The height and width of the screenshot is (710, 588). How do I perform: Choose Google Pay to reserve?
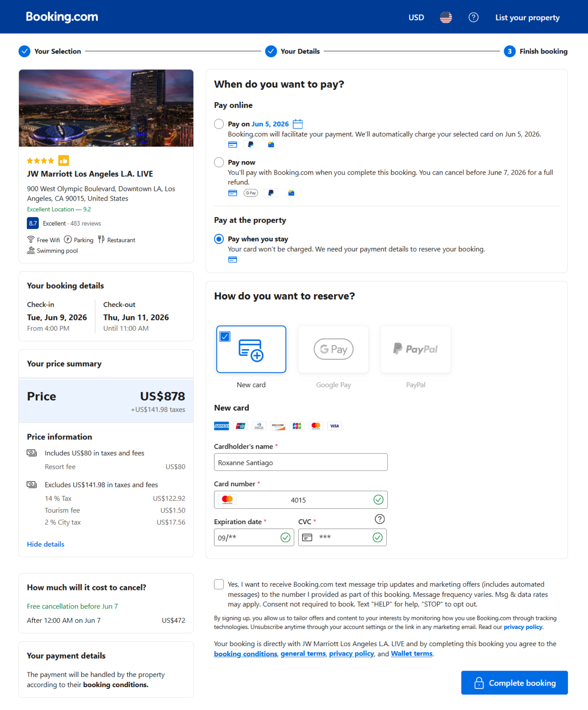[333, 349]
